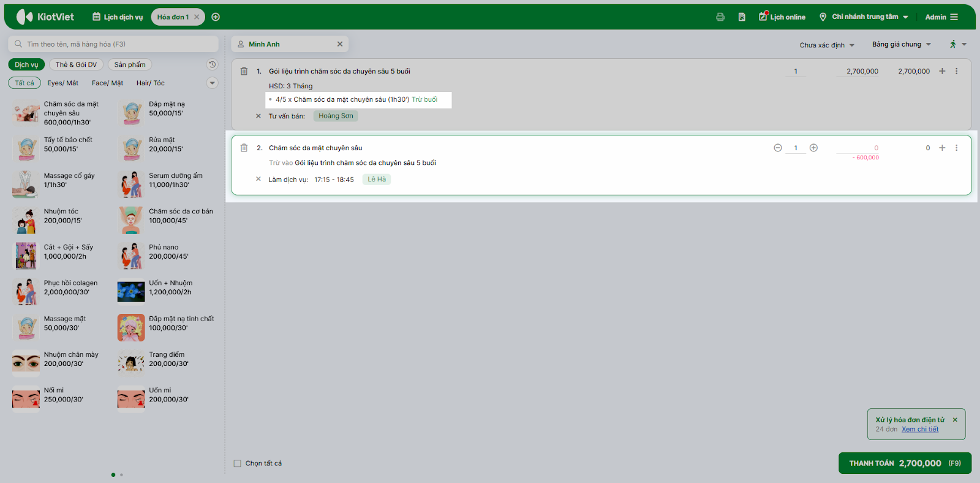Screen dimensions: 980x483
Task: Select Tất cả filter
Action: pos(24,83)
